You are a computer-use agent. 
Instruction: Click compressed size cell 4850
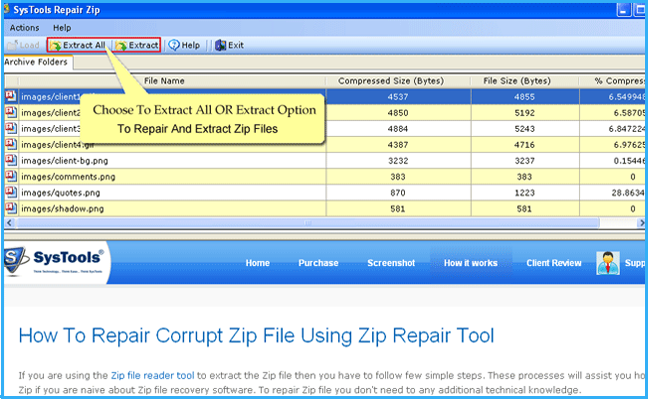[x=398, y=113]
